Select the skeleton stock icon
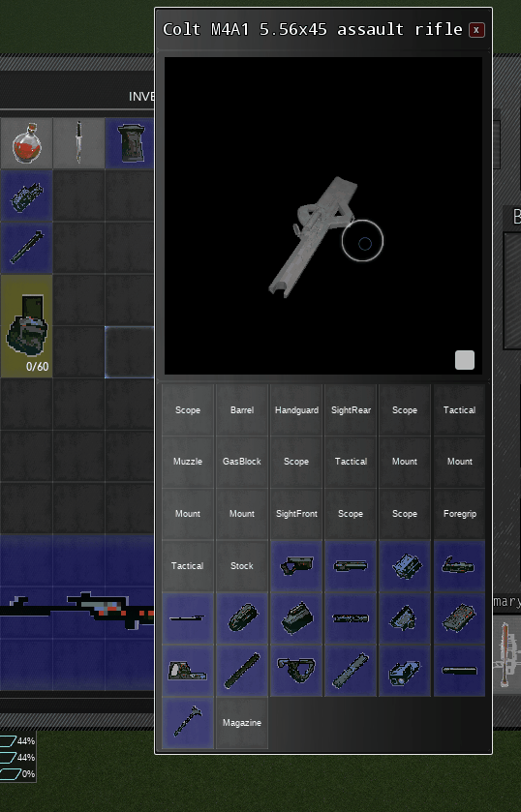The width and height of the screenshot is (521, 812). [x=296, y=671]
